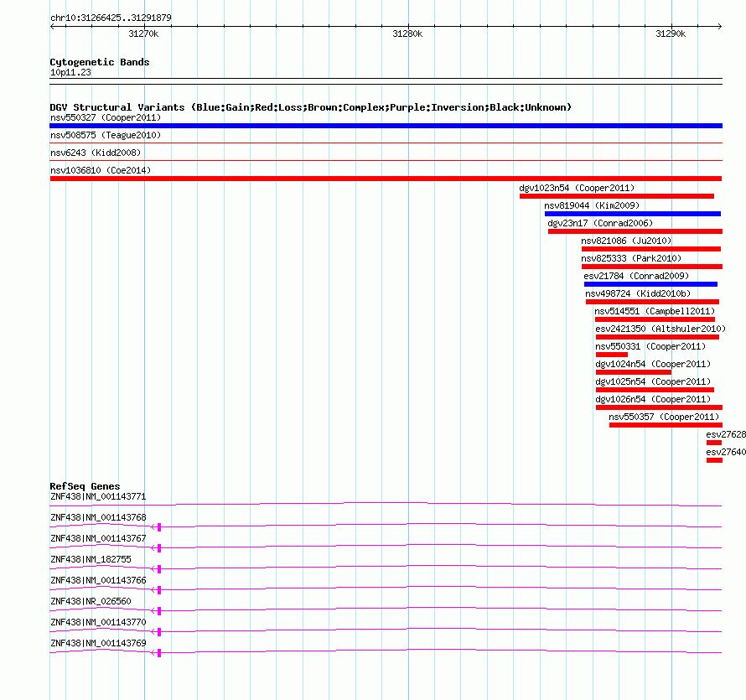
Task: Click the 31270k ruler tick label
Action: [143, 34]
